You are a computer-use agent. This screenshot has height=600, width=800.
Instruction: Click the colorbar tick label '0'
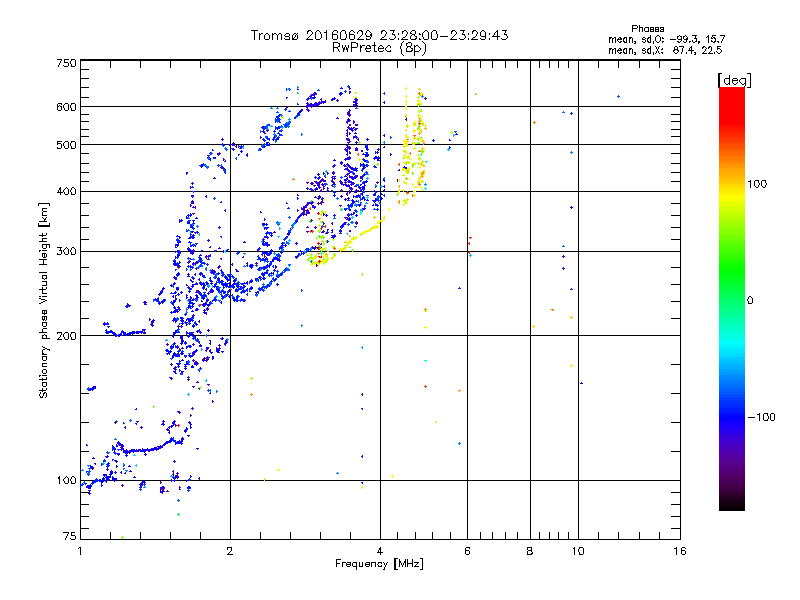tap(750, 301)
